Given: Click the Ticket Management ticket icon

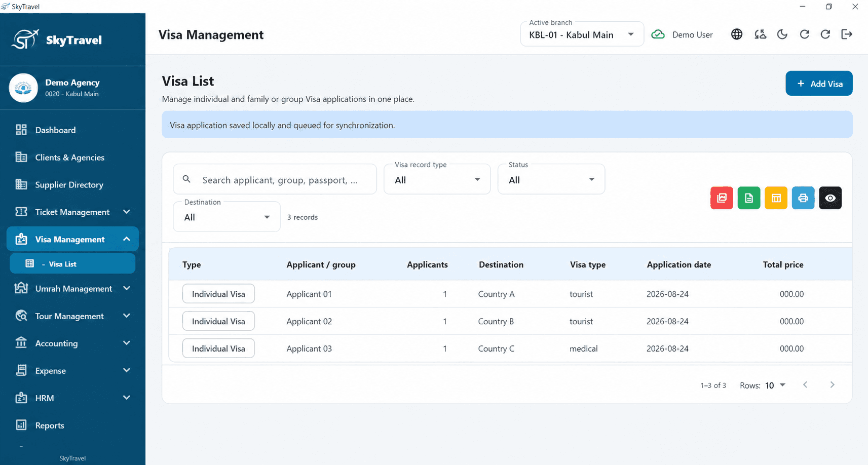Looking at the screenshot, I should coord(21,212).
